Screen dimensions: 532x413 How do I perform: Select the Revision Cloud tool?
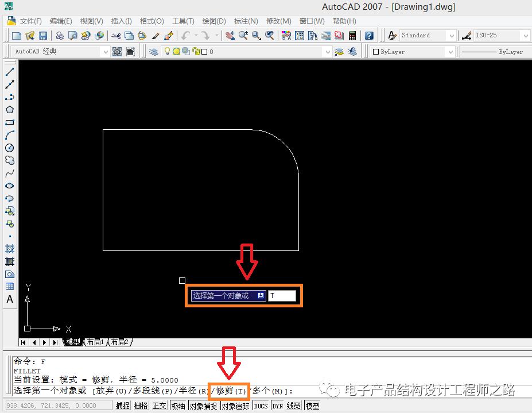click(10, 160)
